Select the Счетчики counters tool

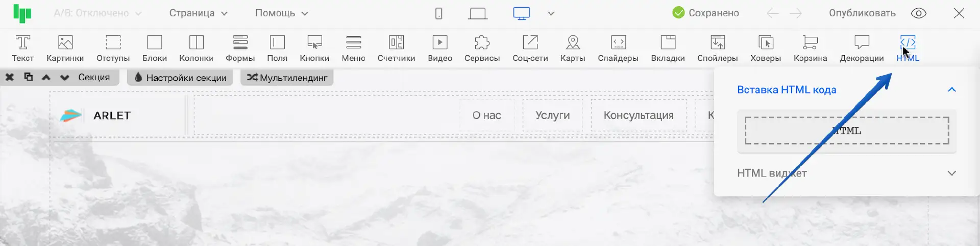pyautogui.click(x=396, y=48)
